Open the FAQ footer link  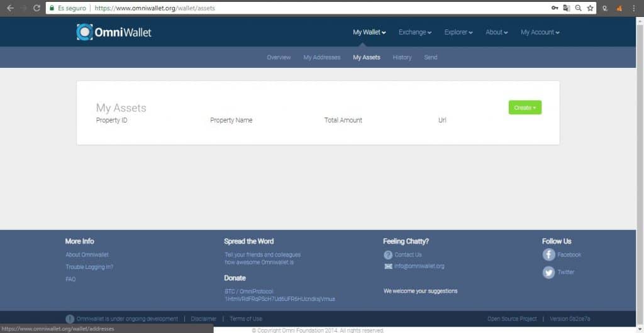click(x=70, y=279)
